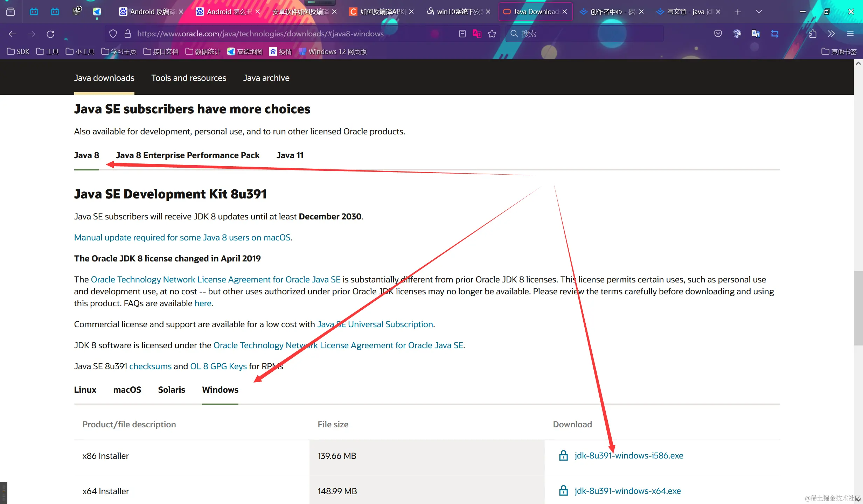
Task: Download jdk-8u391-windows-x64.exe
Action: click(627, 491)
